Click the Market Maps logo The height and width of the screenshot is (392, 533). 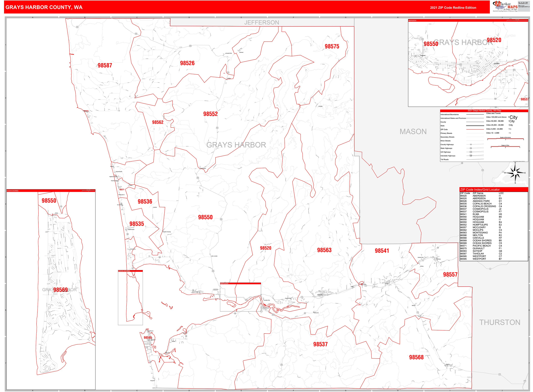[505, 6]
